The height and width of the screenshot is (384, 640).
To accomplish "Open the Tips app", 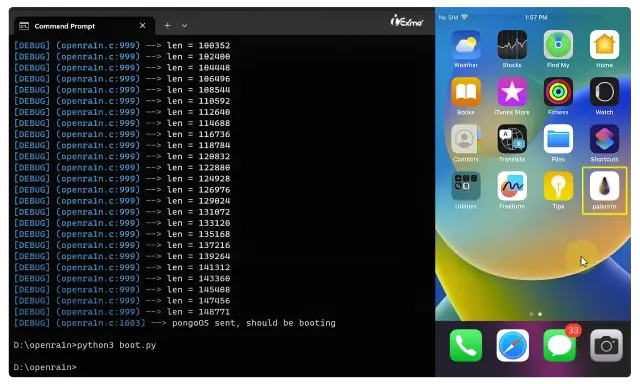I will point(558,186).
